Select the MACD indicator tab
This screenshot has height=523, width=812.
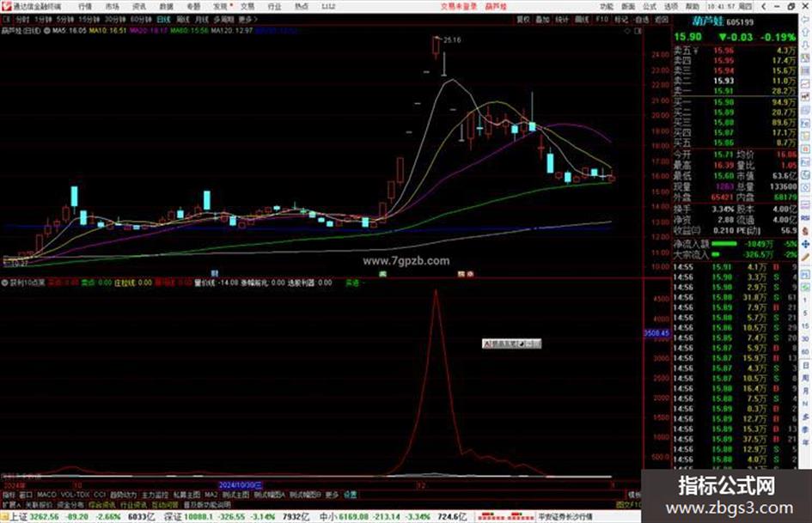(x=46, y=495)
